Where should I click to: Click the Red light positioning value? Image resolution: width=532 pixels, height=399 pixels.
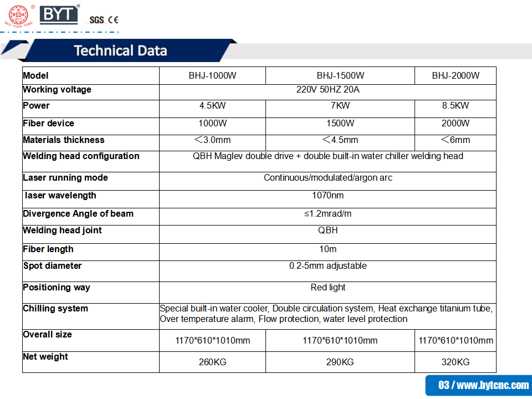[328, 288]
